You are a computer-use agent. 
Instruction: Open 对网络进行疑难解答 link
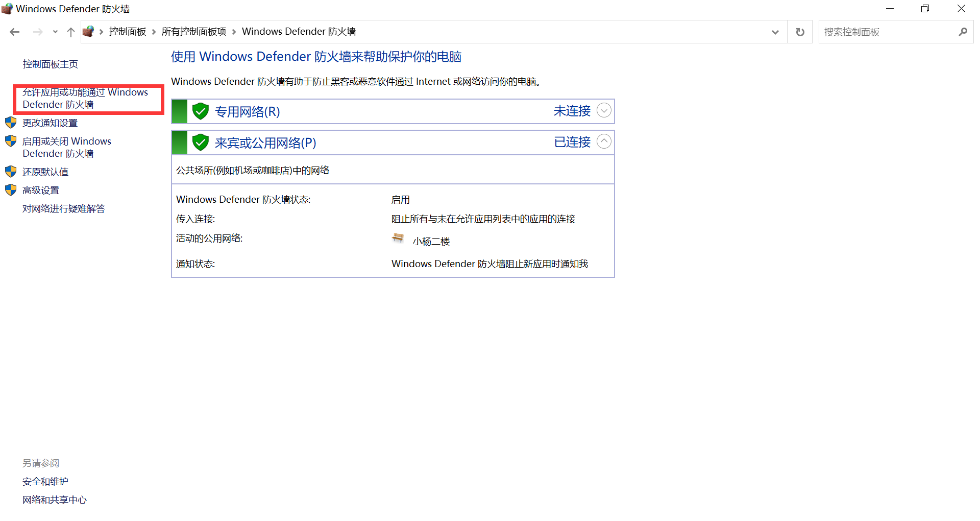[x=64, y=209]
